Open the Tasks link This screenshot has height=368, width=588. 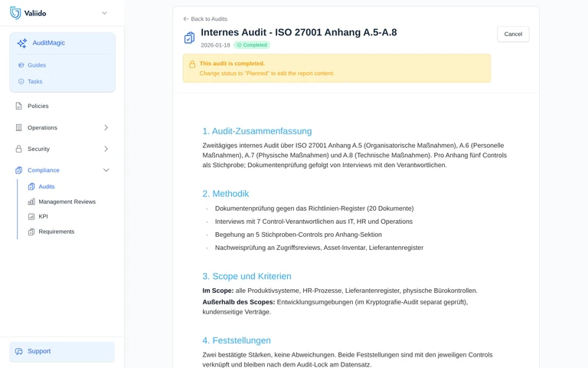coord(35,81)
